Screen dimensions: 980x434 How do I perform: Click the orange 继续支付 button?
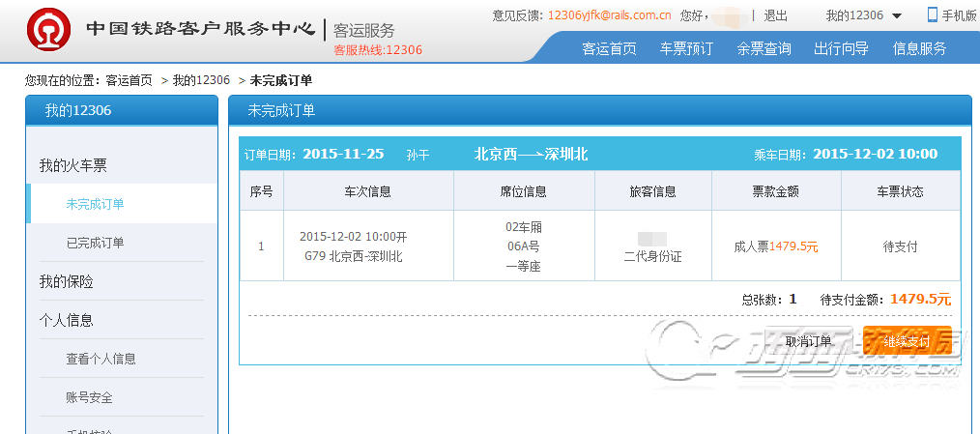pyautogui.click(x=907, y=341)
